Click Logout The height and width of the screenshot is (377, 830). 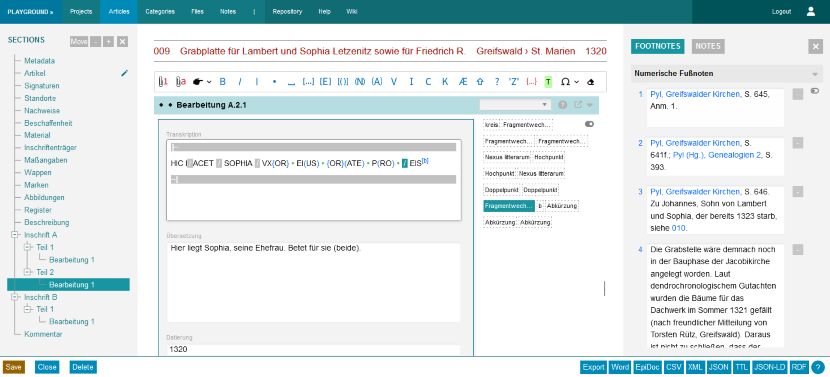coord(781,12)
